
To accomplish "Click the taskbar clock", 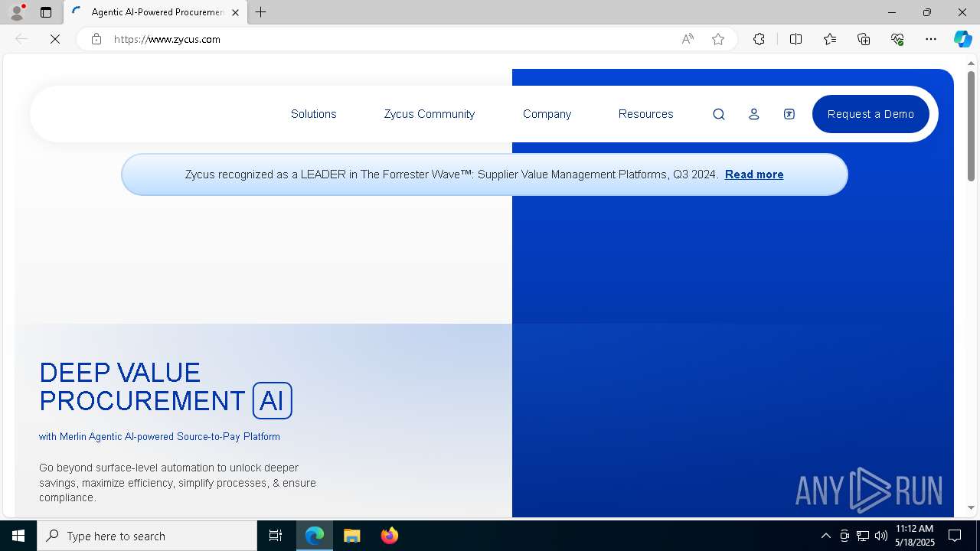I will pyautogui.click(x=915, y=536).
